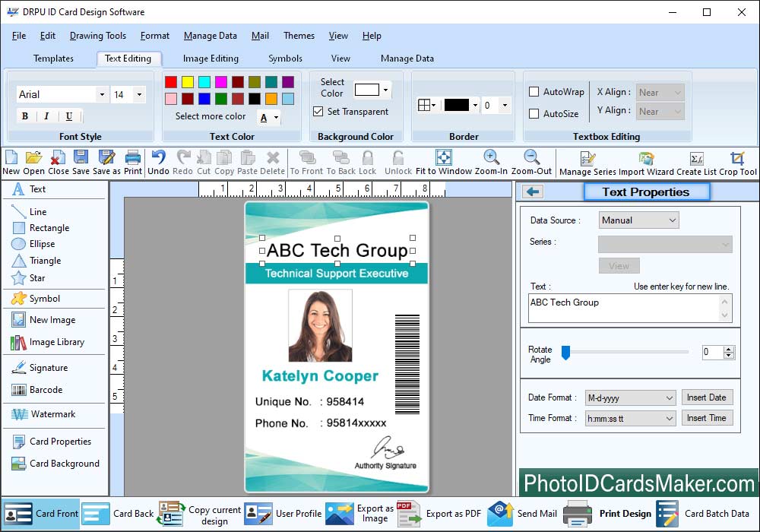Screen dimensions: 760x532
Task: Zoom in using the Zoom-In icon
Action: coord(492,157)
